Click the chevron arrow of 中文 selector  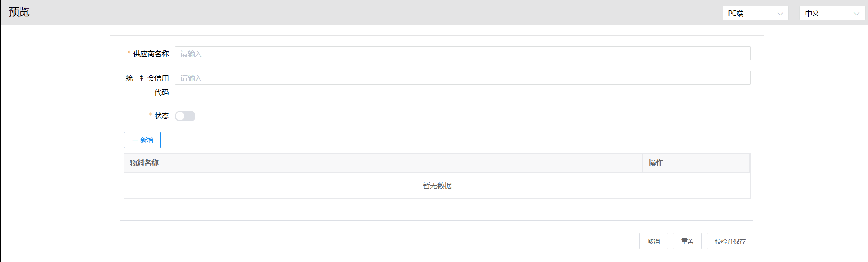pos(856,14)
